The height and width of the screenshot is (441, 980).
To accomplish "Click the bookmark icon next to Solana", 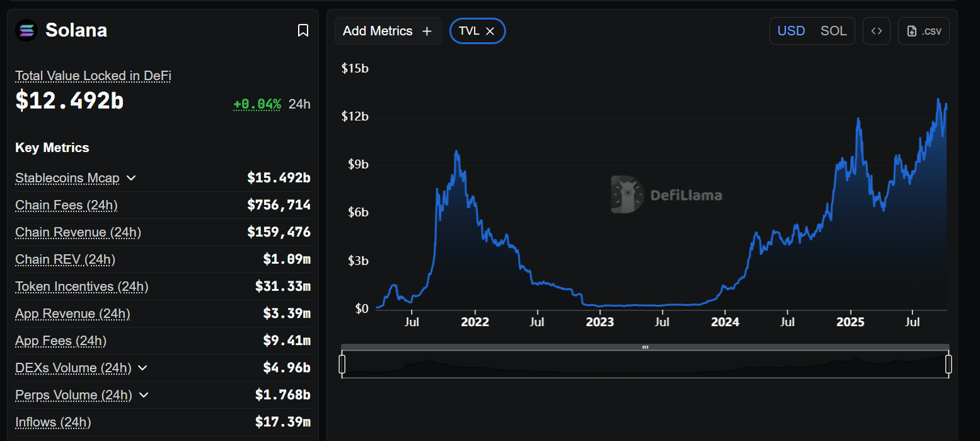I will point(303,30).
